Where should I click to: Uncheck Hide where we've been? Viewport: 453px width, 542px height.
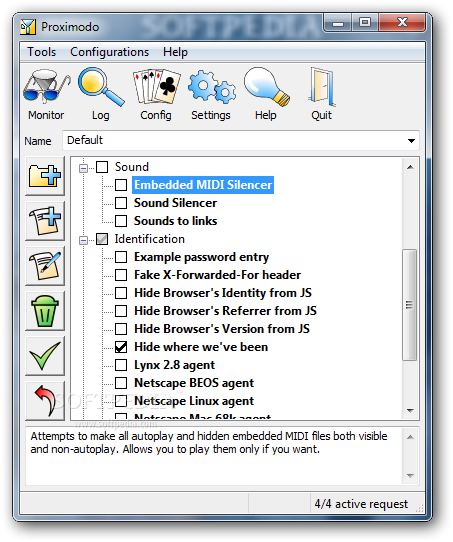(x=121, y=347)
